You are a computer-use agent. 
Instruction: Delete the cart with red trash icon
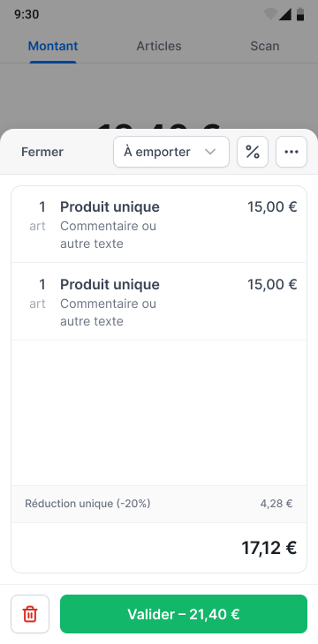(30, 614)
